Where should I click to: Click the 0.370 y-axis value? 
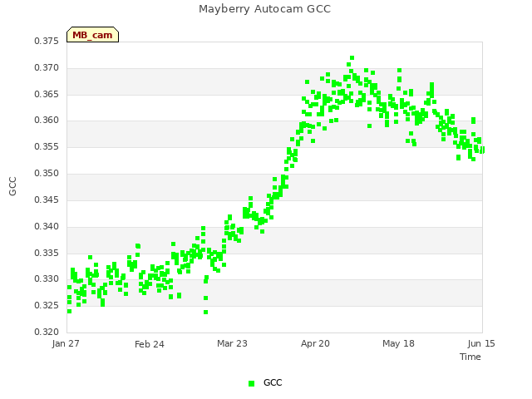pyautogui.click(x=47, y=67)
